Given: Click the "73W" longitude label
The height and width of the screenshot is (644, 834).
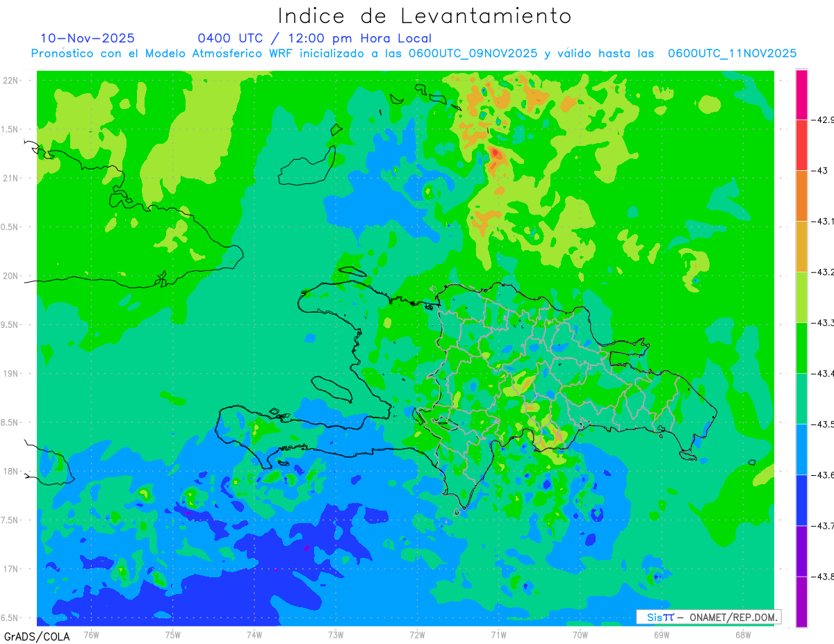Looking at the screenshot, I should (x=336, y=634).
